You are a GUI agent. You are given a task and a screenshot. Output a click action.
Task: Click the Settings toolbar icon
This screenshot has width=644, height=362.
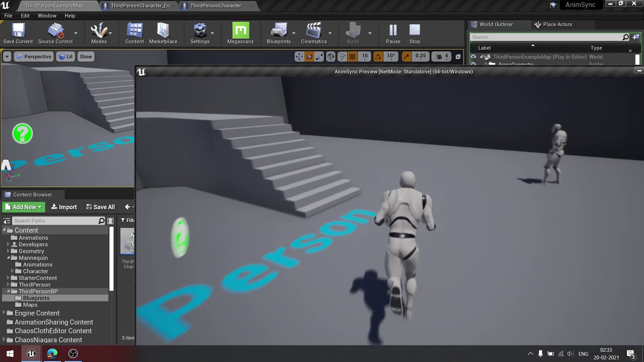tap(200, 34)
